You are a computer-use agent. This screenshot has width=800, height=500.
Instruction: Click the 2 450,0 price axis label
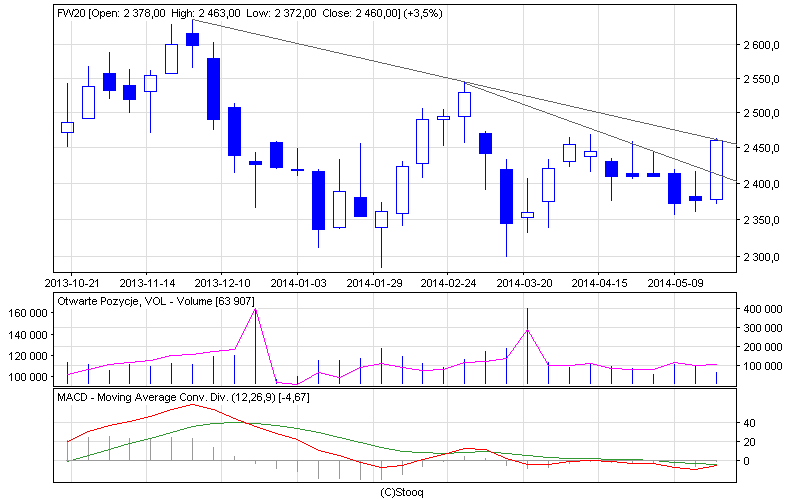[761, 148]
